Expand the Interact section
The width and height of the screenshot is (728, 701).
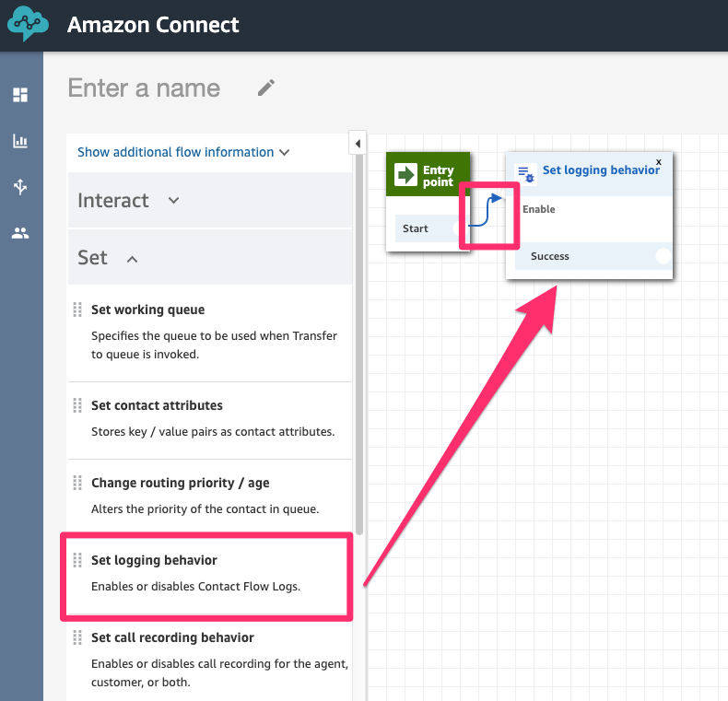210,201
